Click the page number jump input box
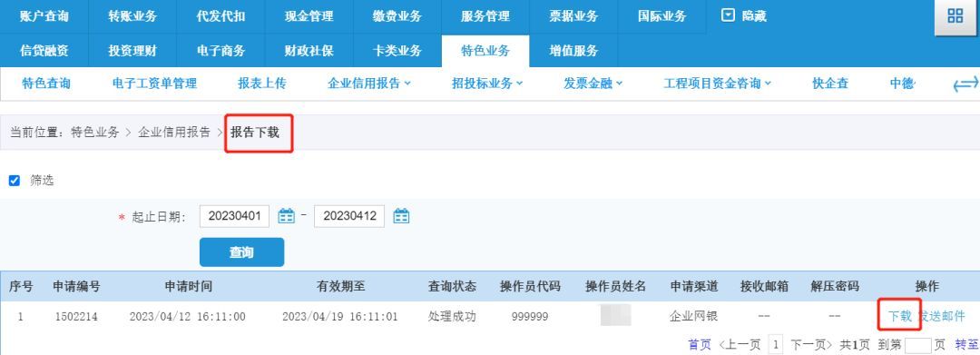This screenshot has width=980, height=355. (x=918, y=345)
